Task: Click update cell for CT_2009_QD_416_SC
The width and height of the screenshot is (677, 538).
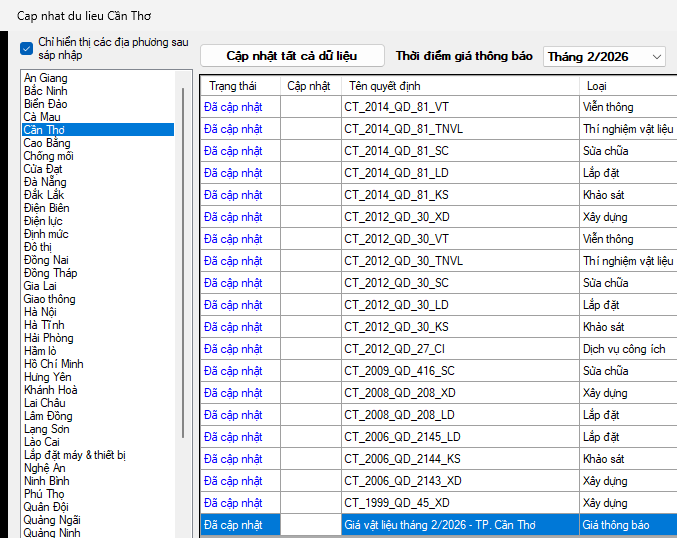Action: pos(310,371)
